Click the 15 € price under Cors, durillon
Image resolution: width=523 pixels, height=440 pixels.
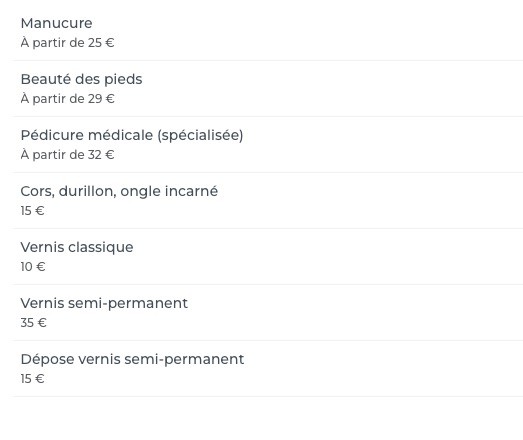click(x=32, y=211)
